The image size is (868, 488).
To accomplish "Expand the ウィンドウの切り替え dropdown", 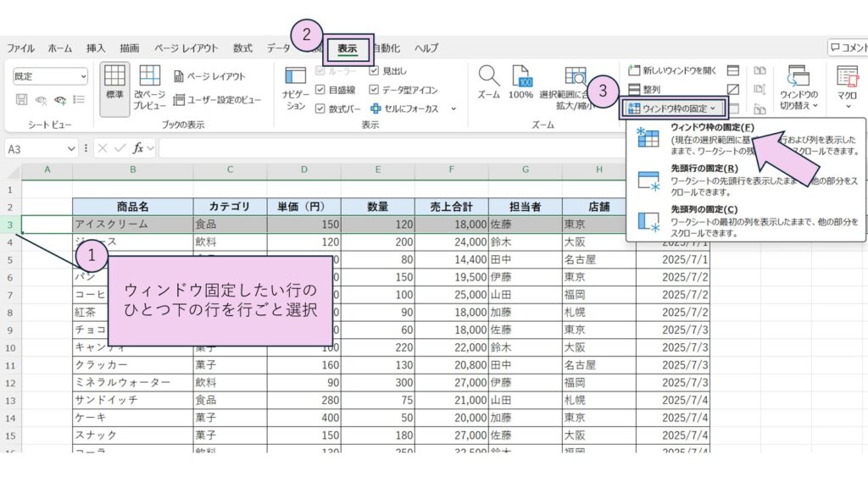I will click(x=798, y=89).
